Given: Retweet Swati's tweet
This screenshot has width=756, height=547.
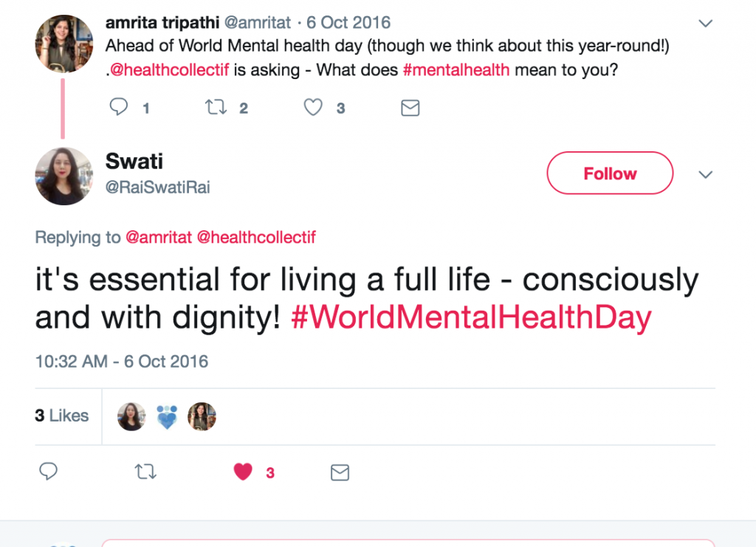Looking at the screenshot, I should (146, 472).
